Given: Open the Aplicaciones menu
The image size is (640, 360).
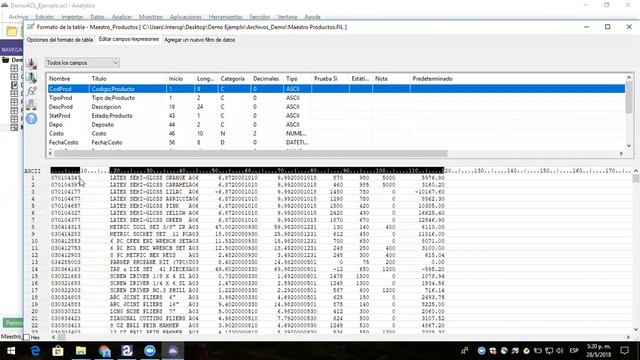Looking at the screenshot, I should click(x=185, y=17).
